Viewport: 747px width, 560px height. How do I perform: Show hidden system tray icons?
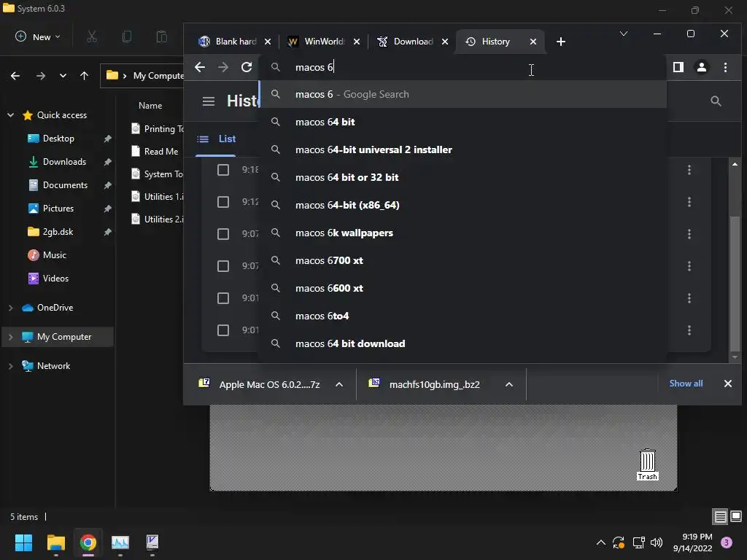pos(601,542)
